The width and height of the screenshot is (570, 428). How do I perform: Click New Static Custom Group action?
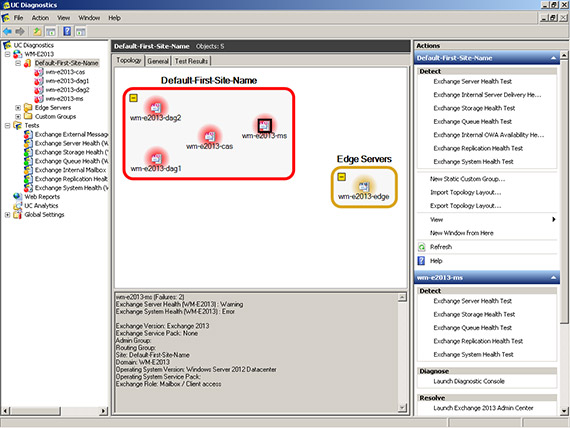pos(467,179)
